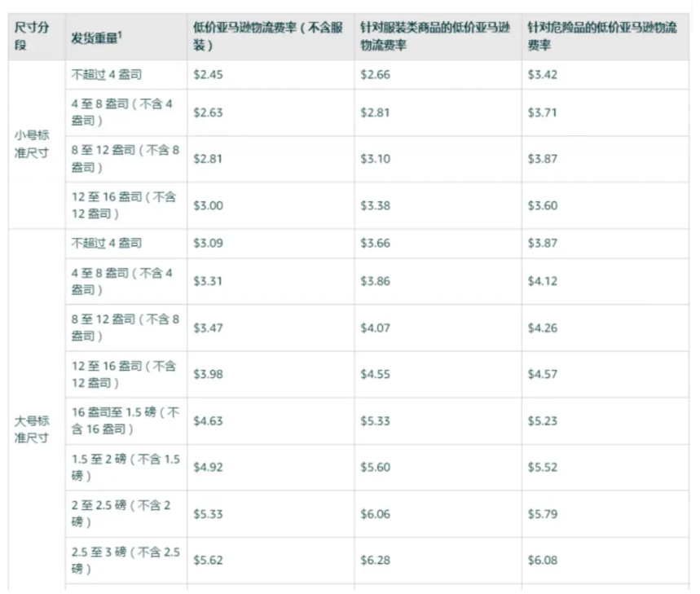Select the $5.79 dangerous goods fee
Image resolution: width=700 pixels, height=594 pixels.
(x=542, y=514)
